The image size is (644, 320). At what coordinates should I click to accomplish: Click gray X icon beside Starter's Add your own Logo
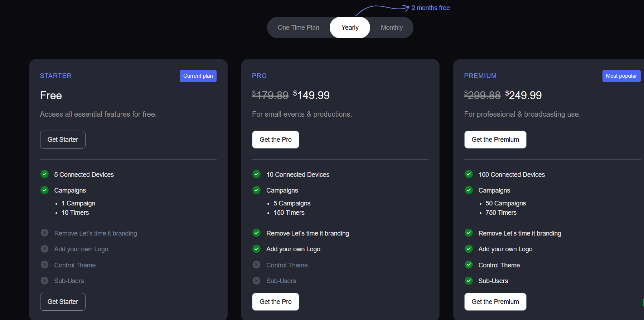pos(44,249)
